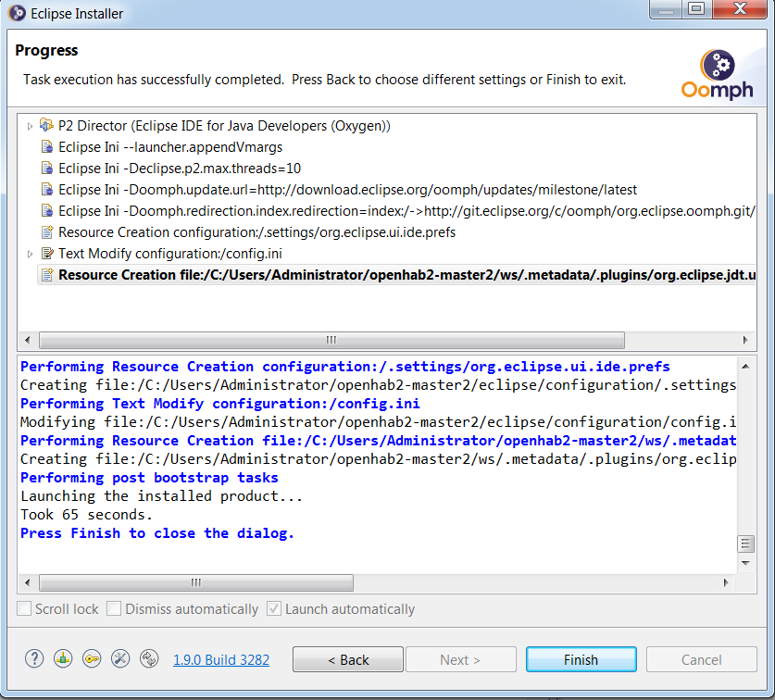
Task: Click 'Press Finish to close the dialog.' line
Action: (157, 533)
